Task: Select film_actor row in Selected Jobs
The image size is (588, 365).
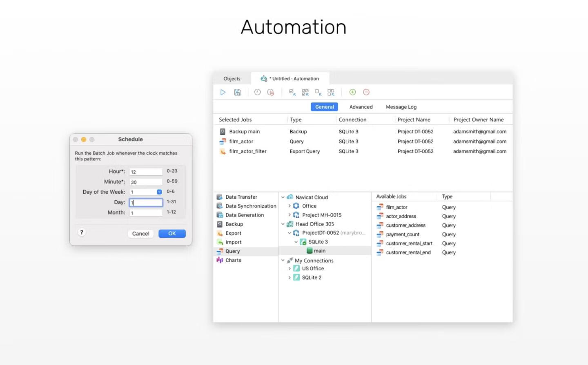Action: (363, 142)
